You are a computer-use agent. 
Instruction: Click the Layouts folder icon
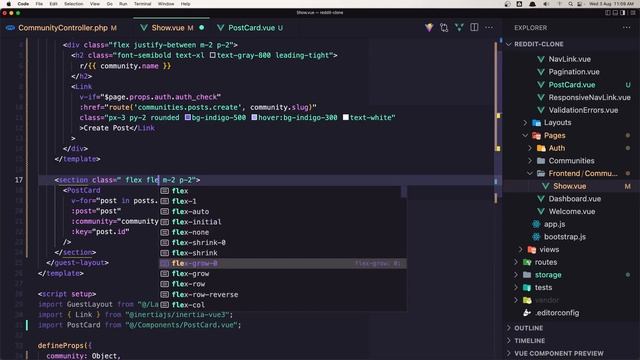tap(536, 122)
